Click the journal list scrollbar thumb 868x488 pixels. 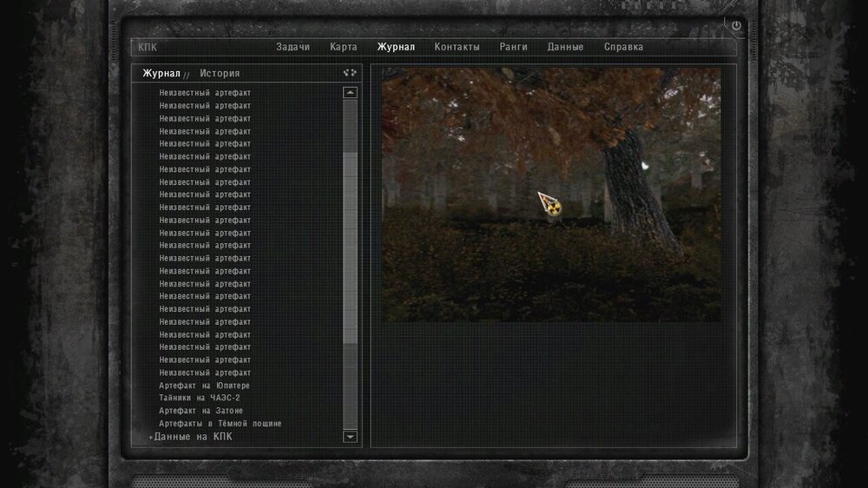point(350,248)
